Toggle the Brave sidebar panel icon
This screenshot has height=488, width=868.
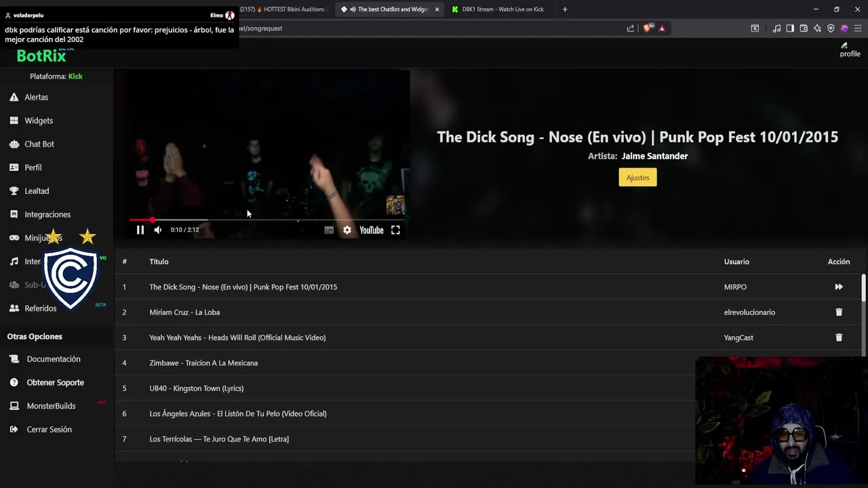(x=790, y=28)
